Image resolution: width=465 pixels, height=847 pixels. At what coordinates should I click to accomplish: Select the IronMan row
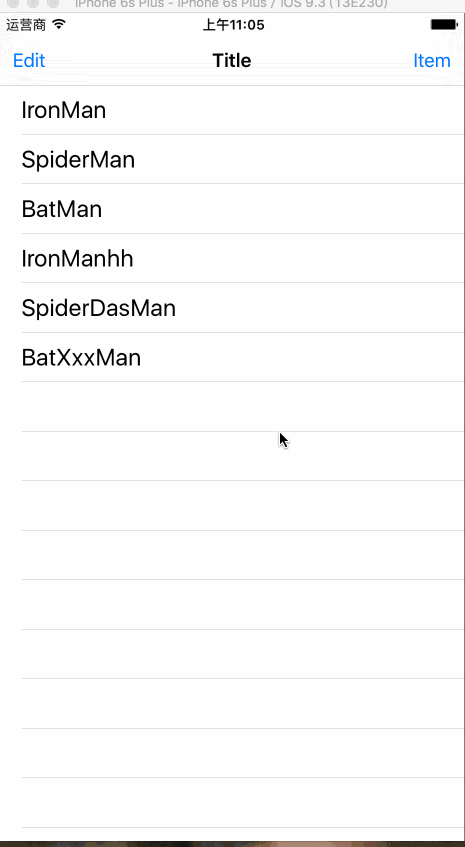pyautogui.click(x=232, y=110)
